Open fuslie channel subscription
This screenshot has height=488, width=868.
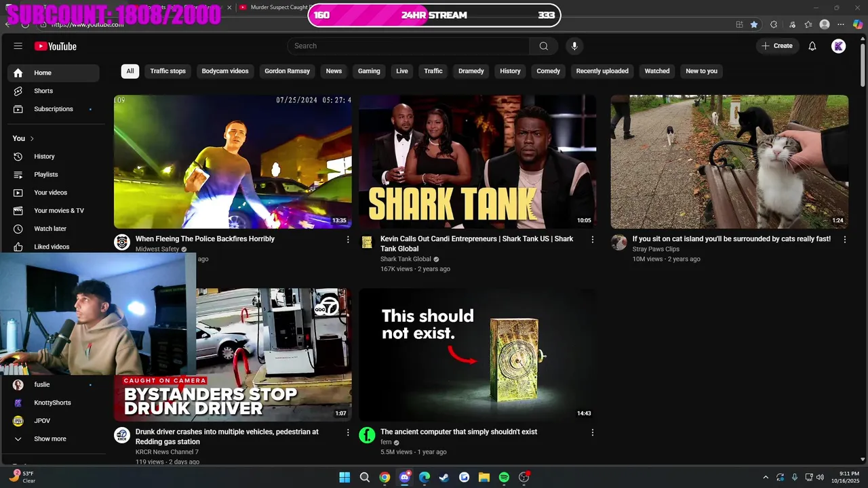tap(54, 384)
